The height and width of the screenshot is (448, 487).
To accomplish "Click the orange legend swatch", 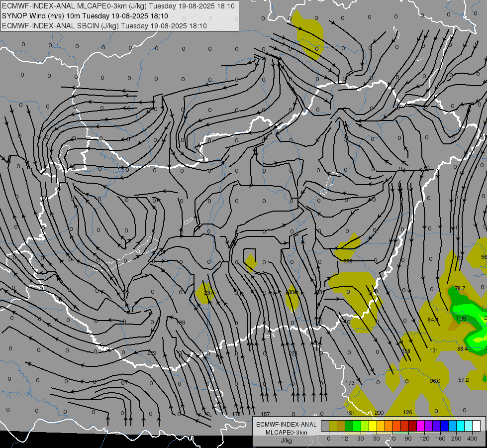I will click(389, 426).
